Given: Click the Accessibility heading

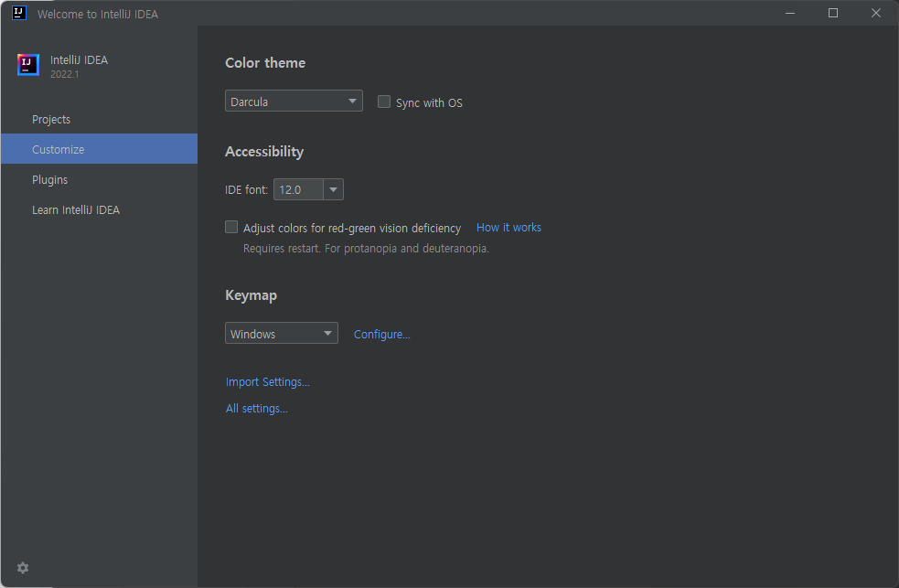Looking at the screenshot, I should (x=264, y=152).
